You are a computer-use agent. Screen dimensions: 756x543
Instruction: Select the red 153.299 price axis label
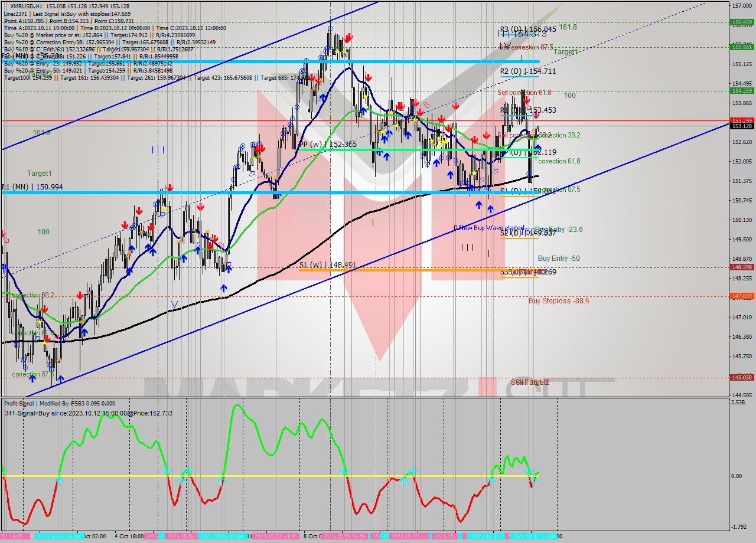[x=741, y=120]
